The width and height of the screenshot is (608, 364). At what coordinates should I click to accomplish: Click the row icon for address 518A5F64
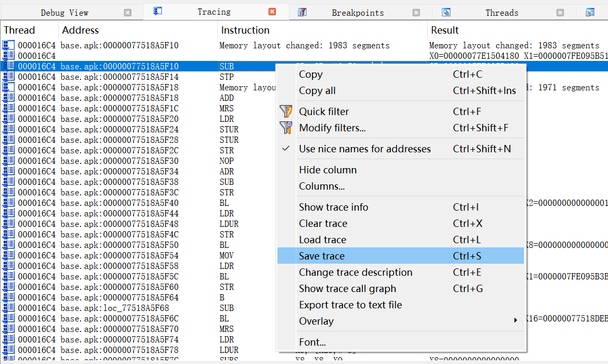click(8, 297)
